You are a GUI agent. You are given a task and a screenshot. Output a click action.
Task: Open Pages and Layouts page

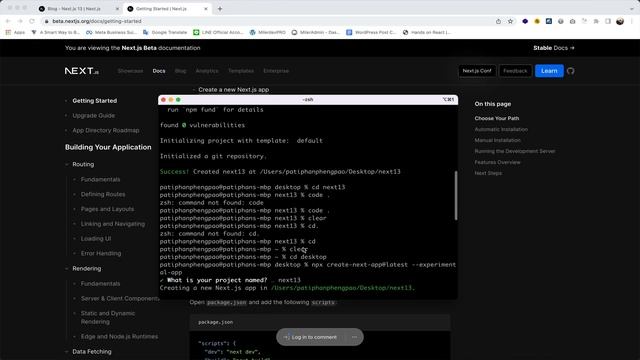point(107,209)
